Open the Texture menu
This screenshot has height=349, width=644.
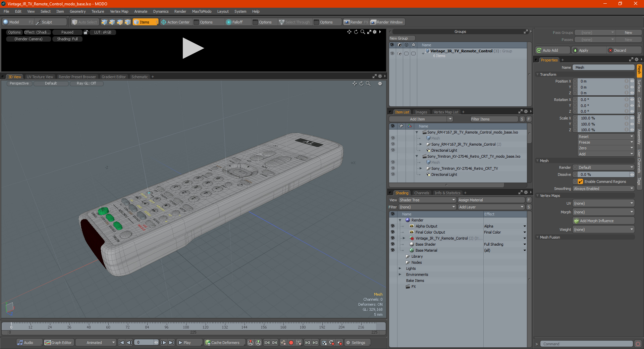(98, 11)
